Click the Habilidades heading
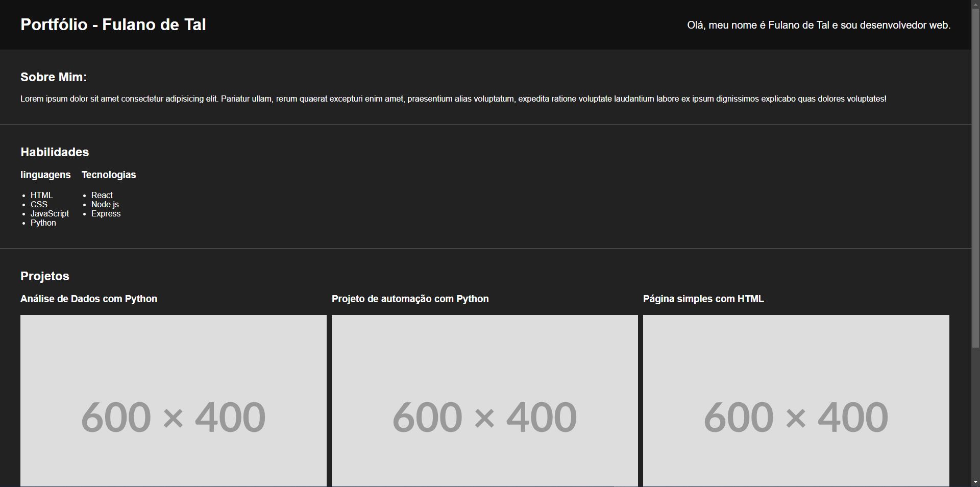Viewport: 980px width, 487px height. (x=55, y=152)
